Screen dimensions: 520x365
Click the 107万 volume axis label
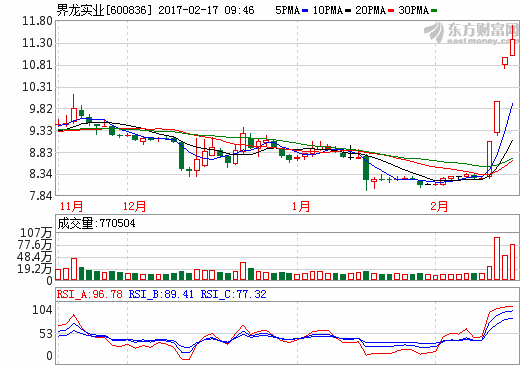[x=36, y=233]
